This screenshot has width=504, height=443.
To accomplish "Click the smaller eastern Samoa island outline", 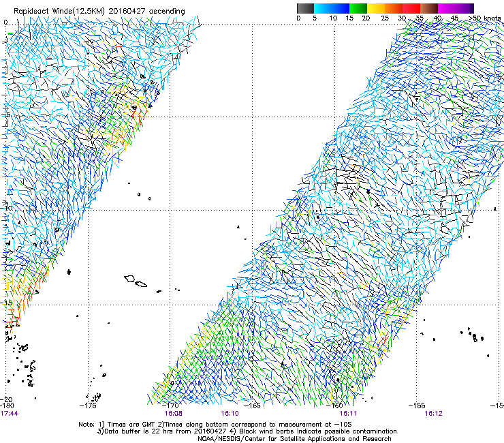I will coord(141,284).
